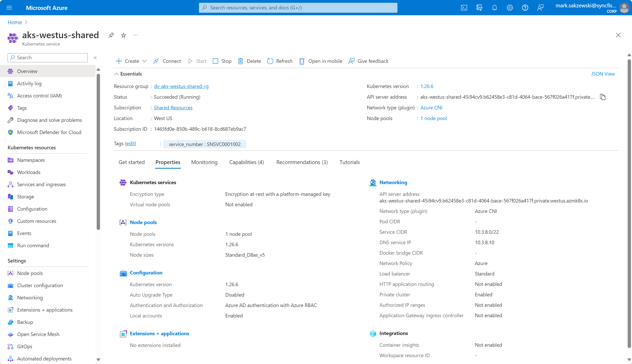Open the Shared Resources subscription link
This screenshot has width=632, height=364.
[173, 108]
